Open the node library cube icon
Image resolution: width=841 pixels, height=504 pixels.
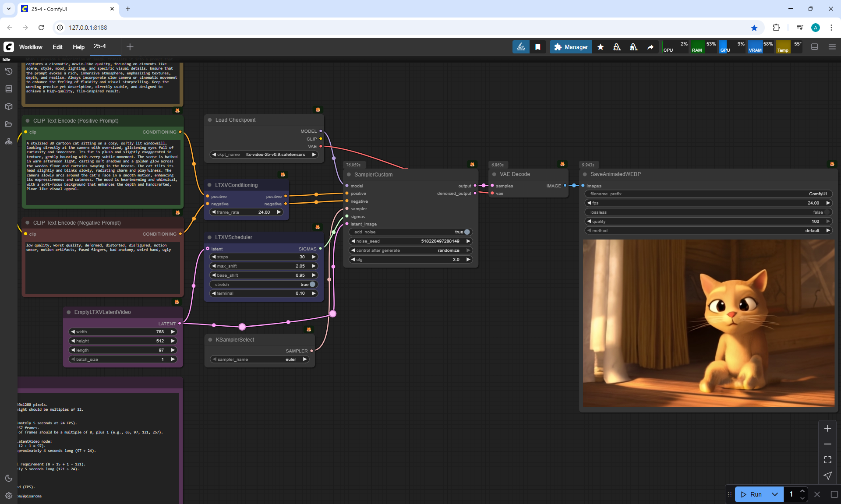tap(9, 106)
